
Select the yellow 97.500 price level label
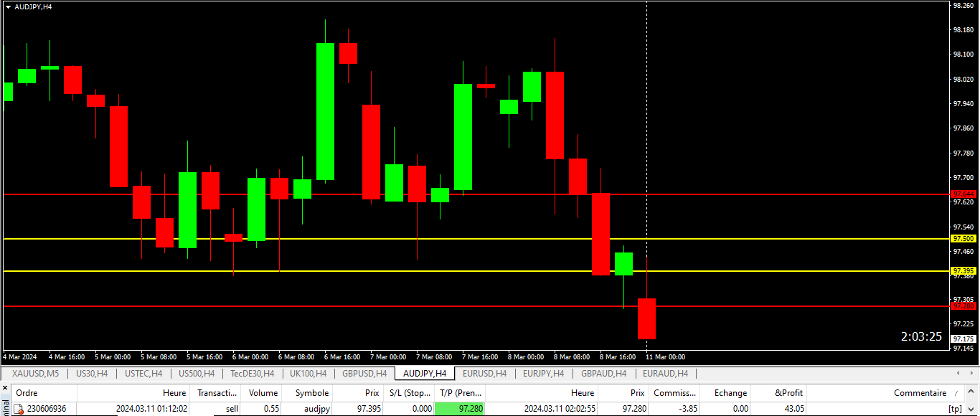pos(963,239)
